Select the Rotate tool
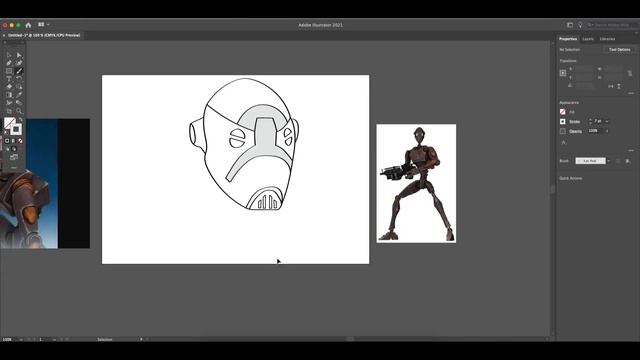The height and width of the screenshot is (360, 640). click(x=19, y=79)
